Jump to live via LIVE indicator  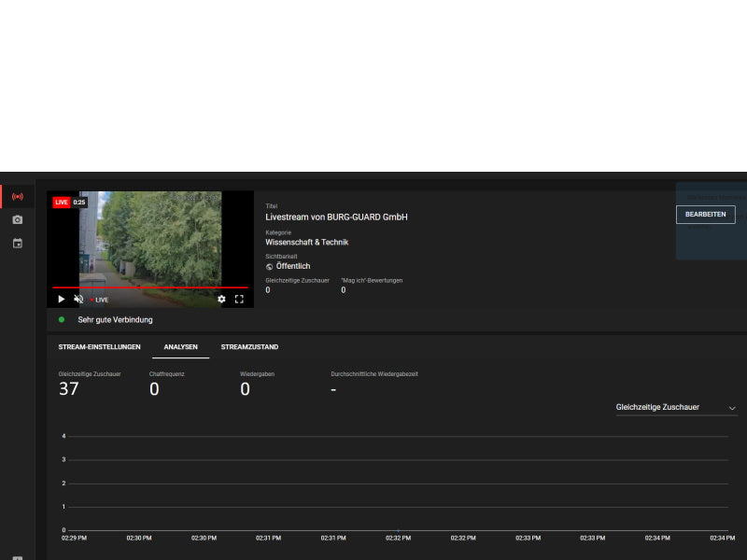pos(100,300)
